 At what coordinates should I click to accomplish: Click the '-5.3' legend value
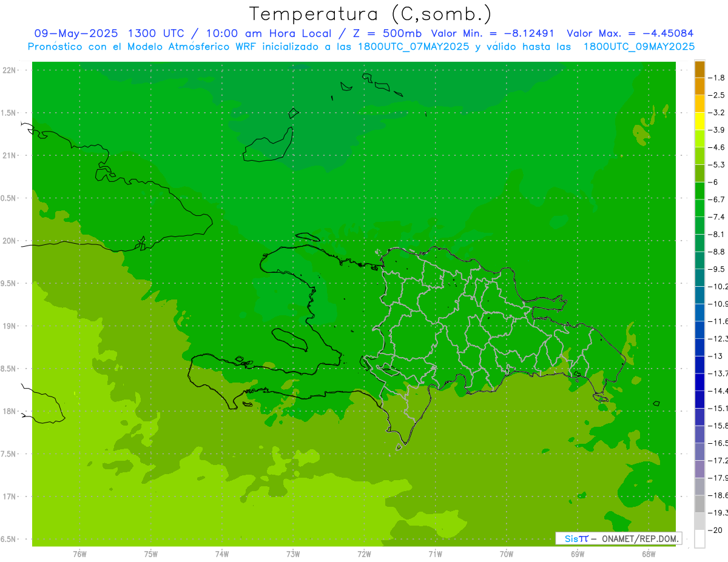coord(716,165)
